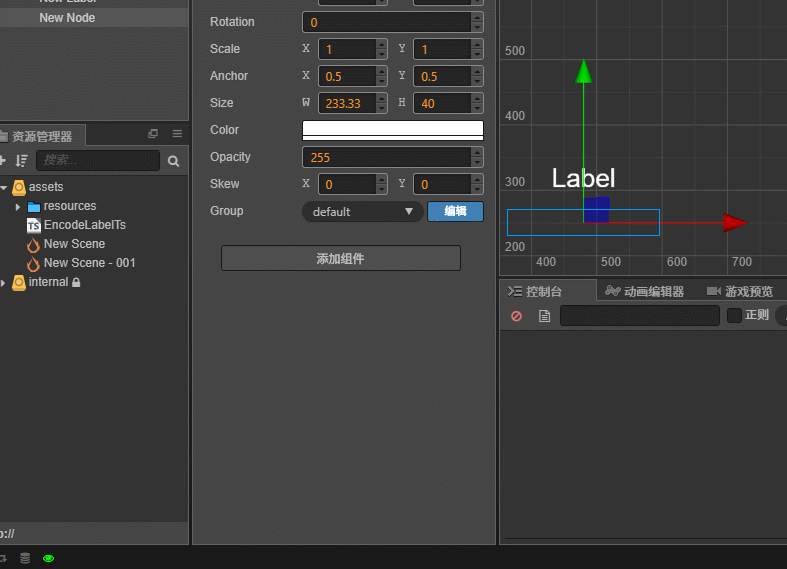Viewport: 787px width, 569px height.
Task: Click the Label text in scene view
Action: tap(583, 178)
